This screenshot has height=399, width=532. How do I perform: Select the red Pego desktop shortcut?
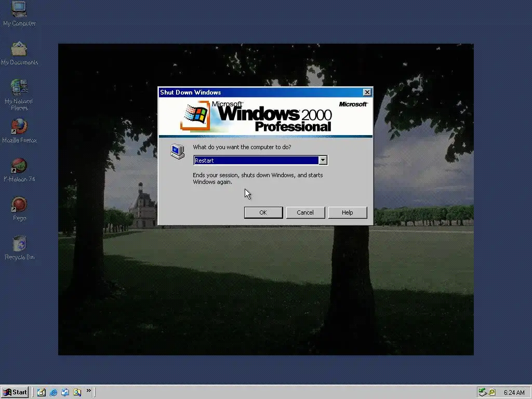pos(19,209)
